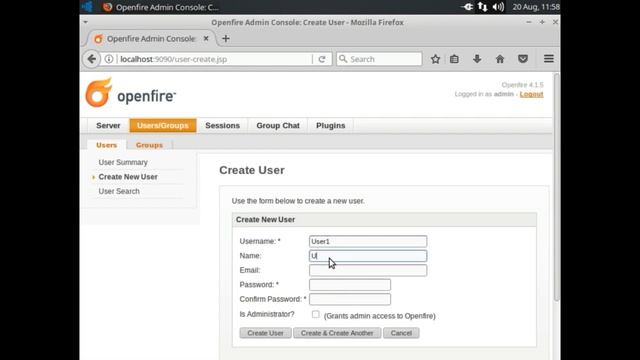The height and width of the screenshot is (360, 640).
Task: Click the Openfire flame logo
Action: tap(98, 93)
